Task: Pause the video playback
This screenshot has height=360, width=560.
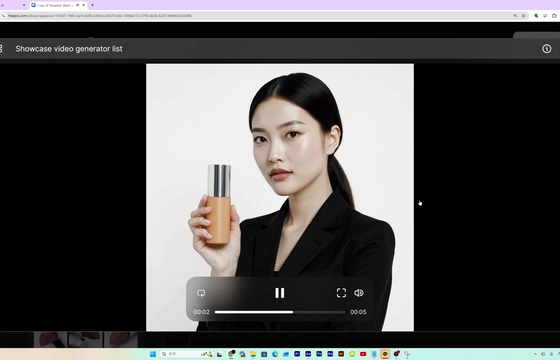Action: point(280,293)
